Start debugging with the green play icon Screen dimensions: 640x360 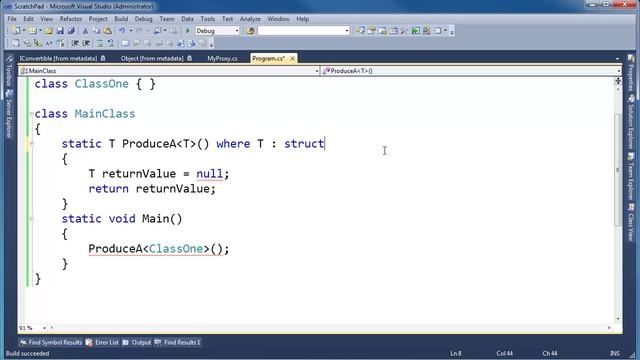188,31
